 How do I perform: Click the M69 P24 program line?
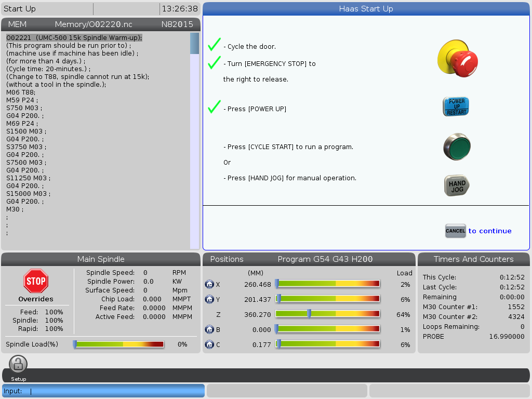pos(22,124)
